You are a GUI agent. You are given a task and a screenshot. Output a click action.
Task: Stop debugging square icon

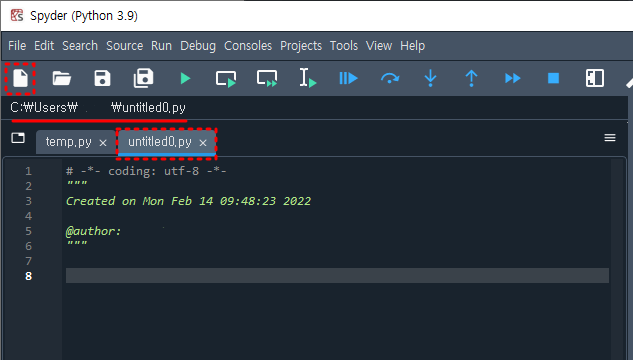coord(553,78)
